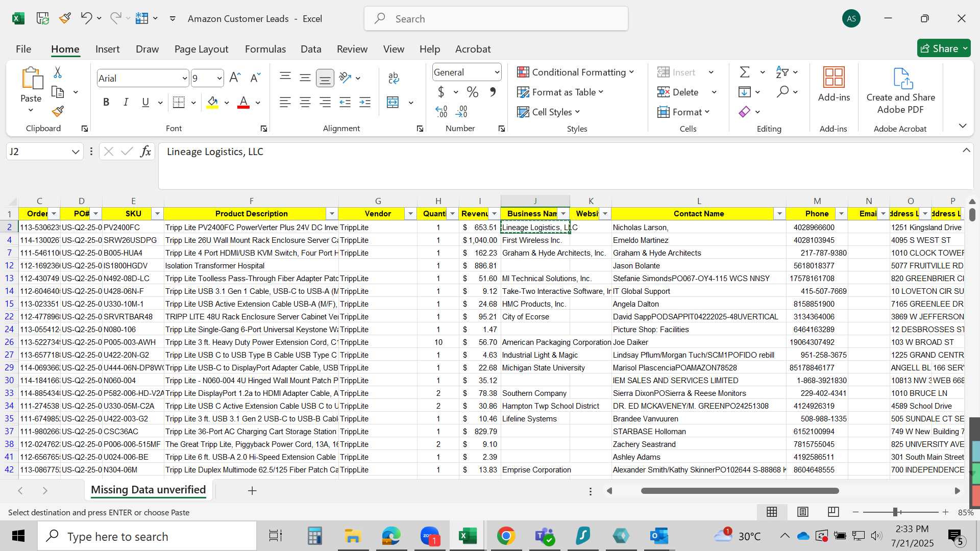Screen dimensions: 980x551
Task: Click the Sort & Filter icon
Action: point(782,72)
